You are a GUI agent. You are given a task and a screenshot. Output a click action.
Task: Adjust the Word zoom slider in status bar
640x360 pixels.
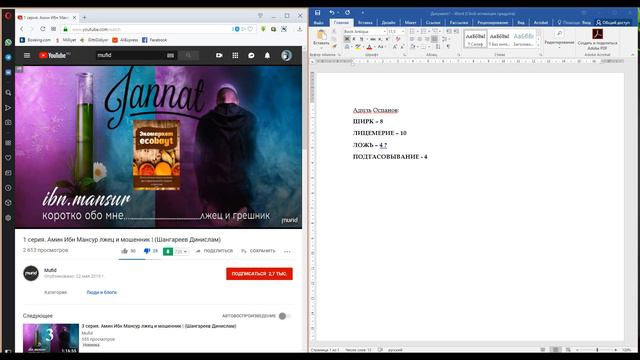pyautogui.click(x=597, y=350)
